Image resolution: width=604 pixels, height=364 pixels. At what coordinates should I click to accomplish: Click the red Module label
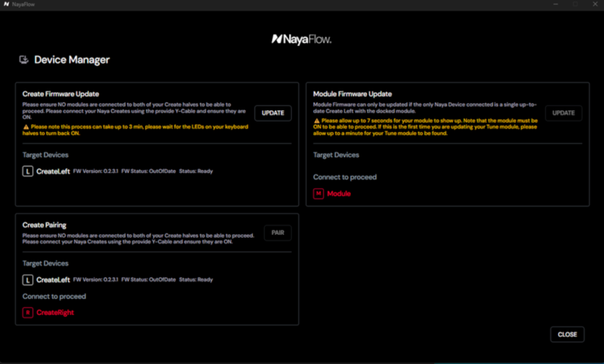[338, 194]
